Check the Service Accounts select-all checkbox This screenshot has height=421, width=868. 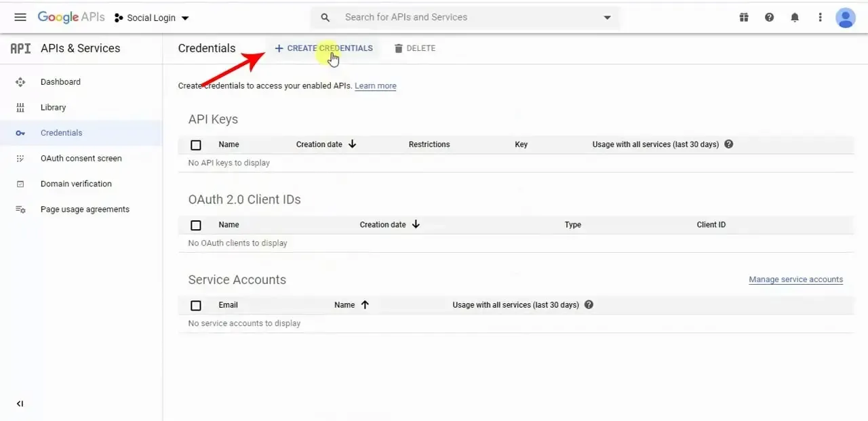(196, 306)
